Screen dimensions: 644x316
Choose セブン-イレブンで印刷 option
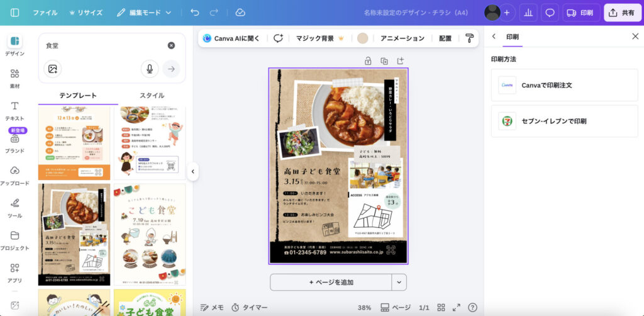click(x=563, y=121)
